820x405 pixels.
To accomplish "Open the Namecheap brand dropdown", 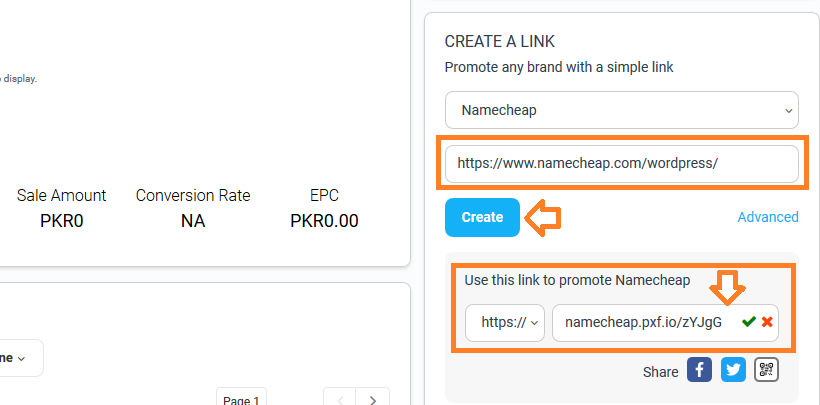I will (x=622, y=110).
